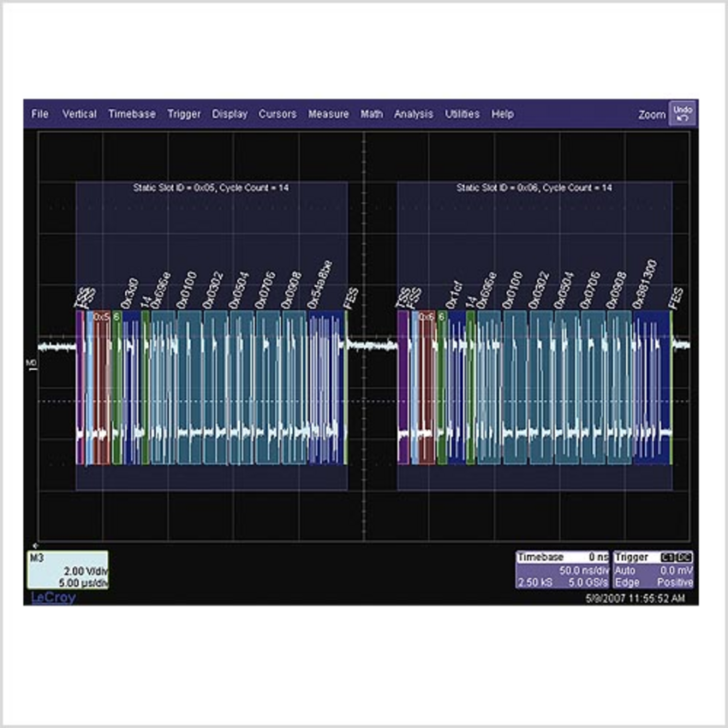The width and height of the screenshot is (728, 728).
Task: Open the Measure menu
Action: coord(328,114)
